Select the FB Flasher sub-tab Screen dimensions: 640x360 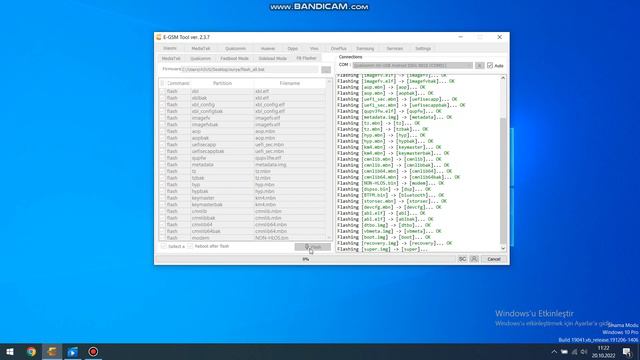[306, 58]
